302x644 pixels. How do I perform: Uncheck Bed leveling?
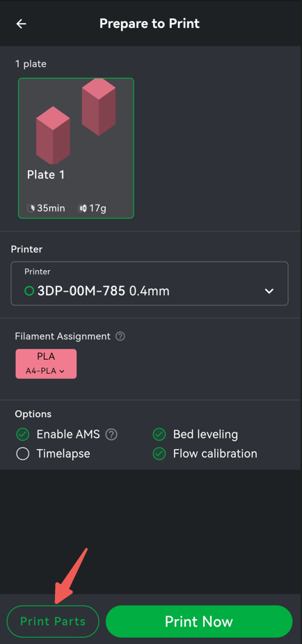pos(159,434)
